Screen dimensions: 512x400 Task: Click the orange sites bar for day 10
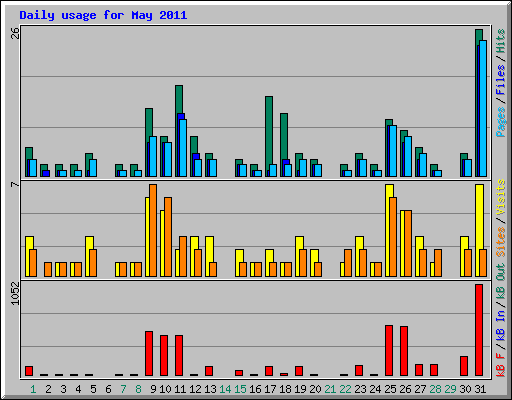[168, 237]
